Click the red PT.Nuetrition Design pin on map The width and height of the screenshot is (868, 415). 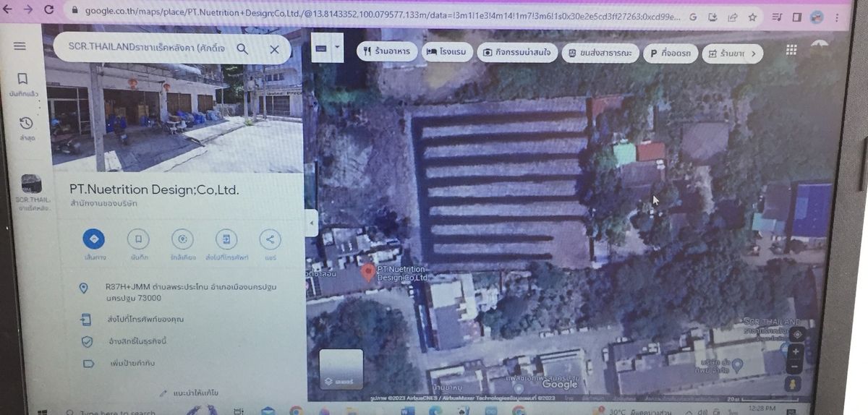click(x=367, y=272)
